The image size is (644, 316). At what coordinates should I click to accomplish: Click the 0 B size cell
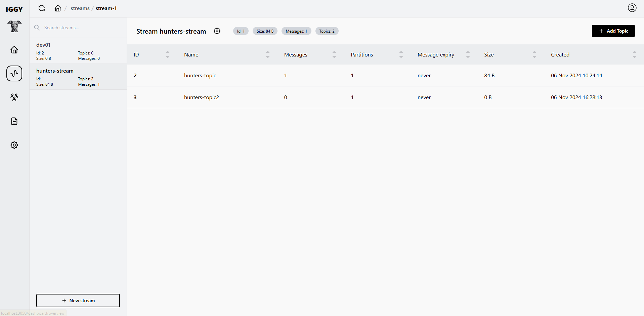coord(488,97)
